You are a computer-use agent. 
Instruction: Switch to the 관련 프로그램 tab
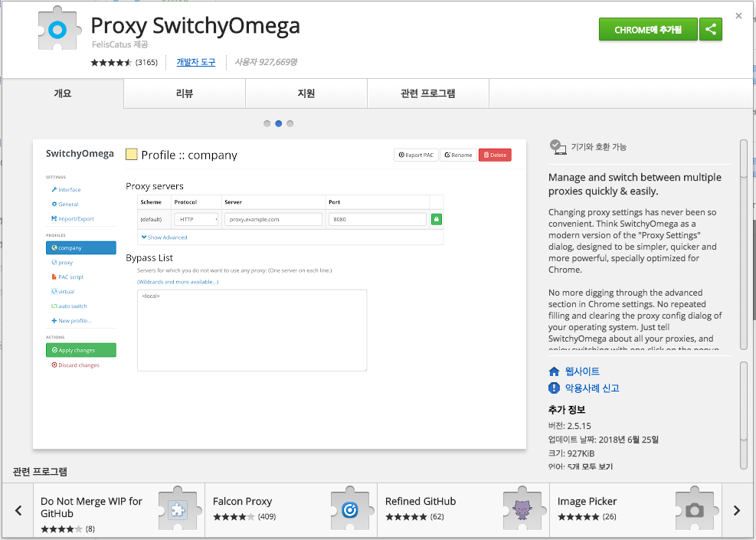(x=427, y=93)
